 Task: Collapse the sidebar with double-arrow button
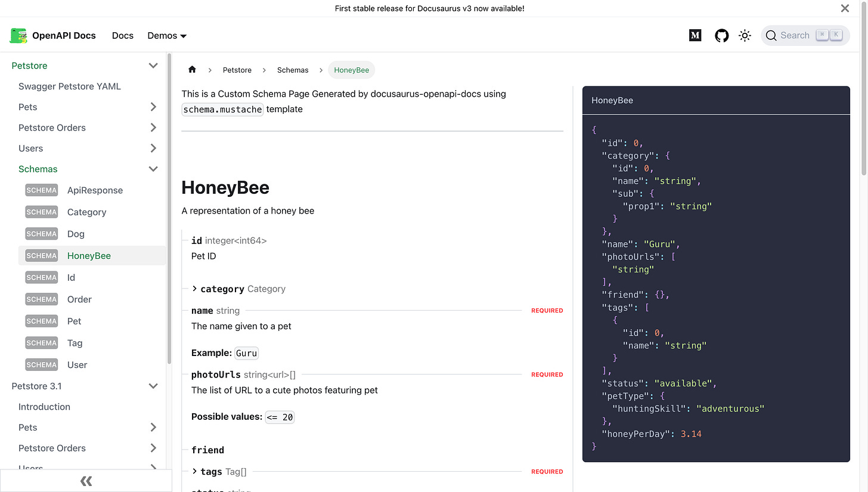pos(86,481)
